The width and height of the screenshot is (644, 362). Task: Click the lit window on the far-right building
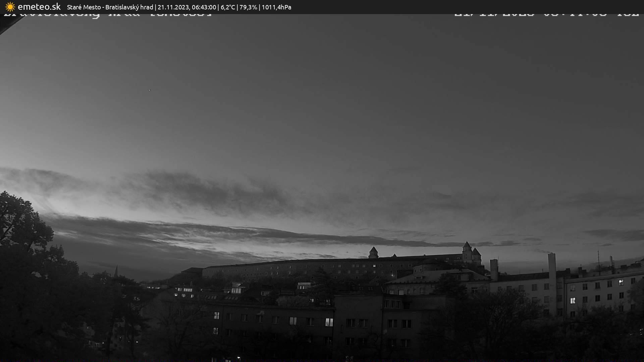tap(621, 282)
